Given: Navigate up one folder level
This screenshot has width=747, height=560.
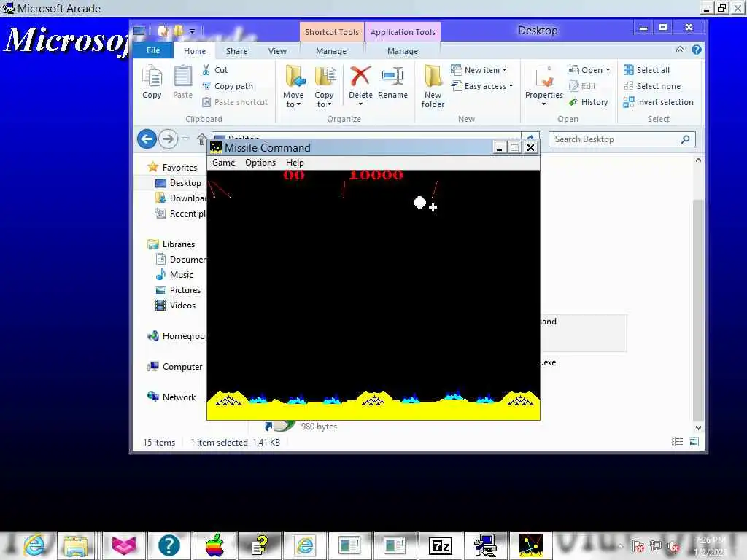Looking at the screenshot, I should point(201,139).
